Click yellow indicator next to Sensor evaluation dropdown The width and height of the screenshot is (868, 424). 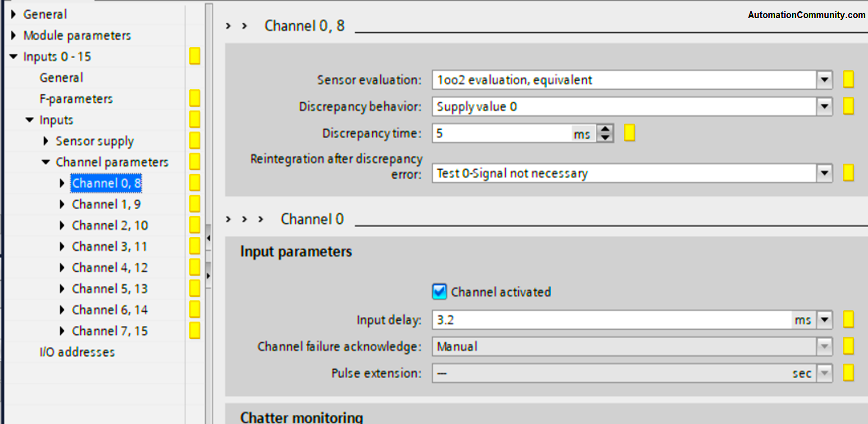tap(849, 79)
